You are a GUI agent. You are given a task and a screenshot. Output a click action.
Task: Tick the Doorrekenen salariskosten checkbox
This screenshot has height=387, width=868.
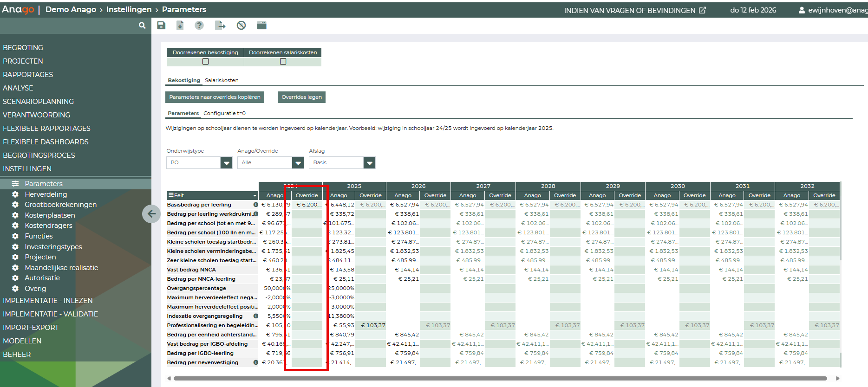pyautogui.click(x=283, y=62)
